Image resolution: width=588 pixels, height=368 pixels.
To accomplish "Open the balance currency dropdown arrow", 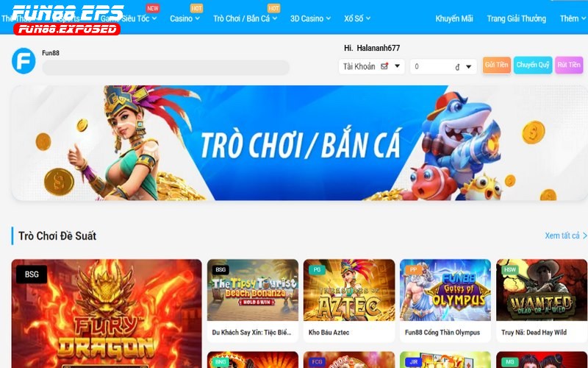I will pos(468,66).
